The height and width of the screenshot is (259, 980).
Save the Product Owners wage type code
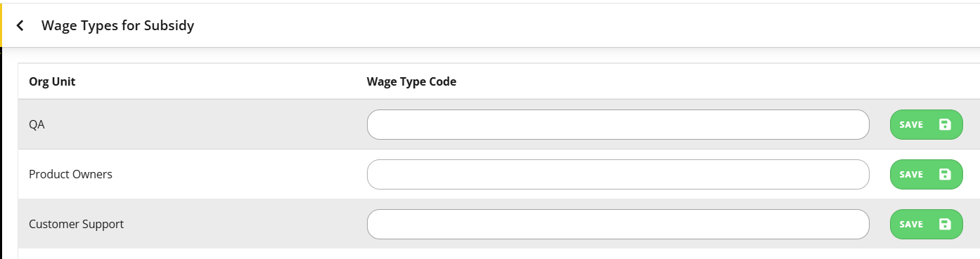click(x=926, y=174)
